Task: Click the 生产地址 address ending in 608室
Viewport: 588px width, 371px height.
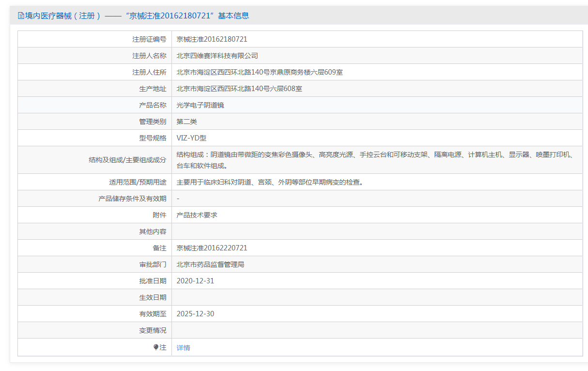Action: 239,89
